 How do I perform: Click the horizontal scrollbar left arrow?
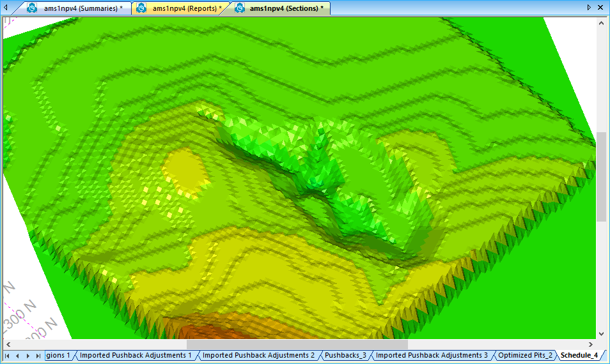8,344
